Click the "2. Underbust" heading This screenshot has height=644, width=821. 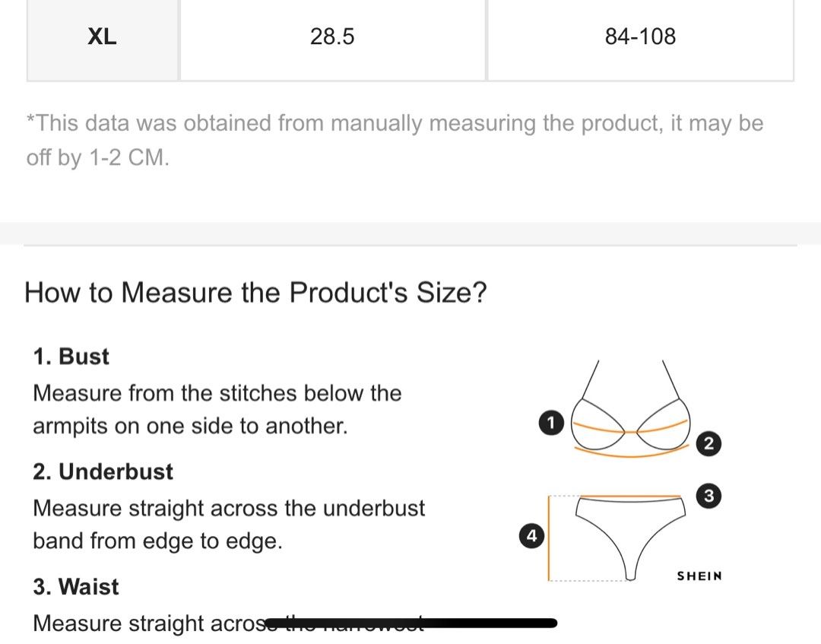103,471
